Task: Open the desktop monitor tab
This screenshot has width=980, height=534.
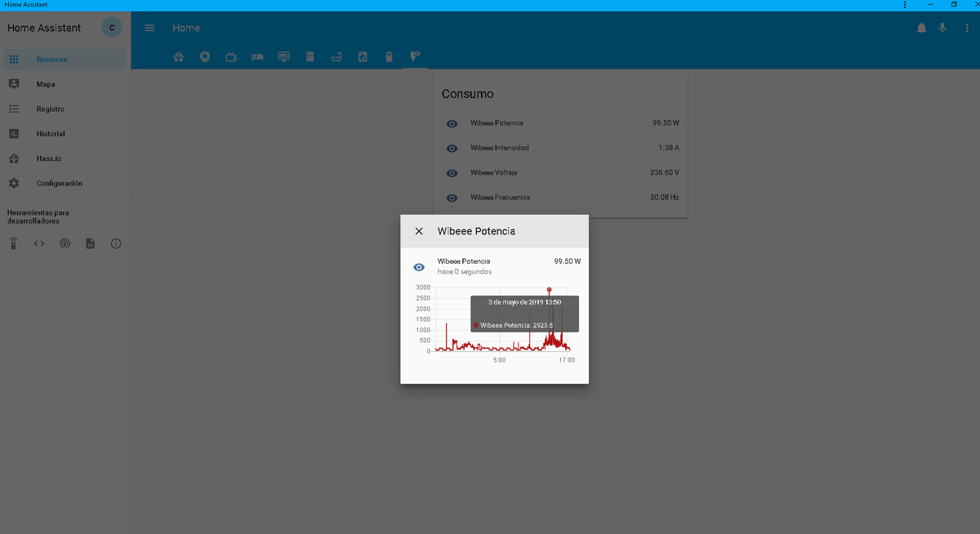Action: [x=283, y=56]
